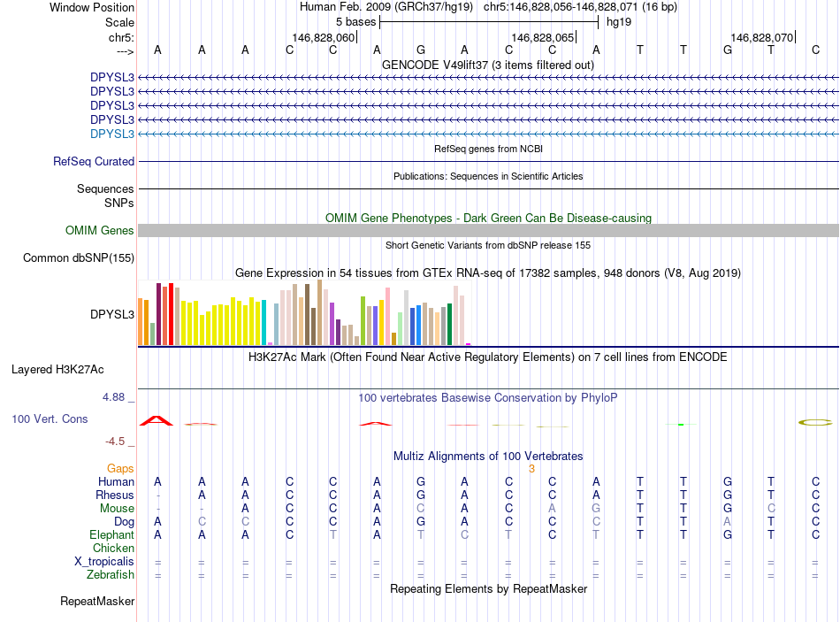Click the Human Feb. 2009 (GRCh37/hg19) heading

coord(386,7)
